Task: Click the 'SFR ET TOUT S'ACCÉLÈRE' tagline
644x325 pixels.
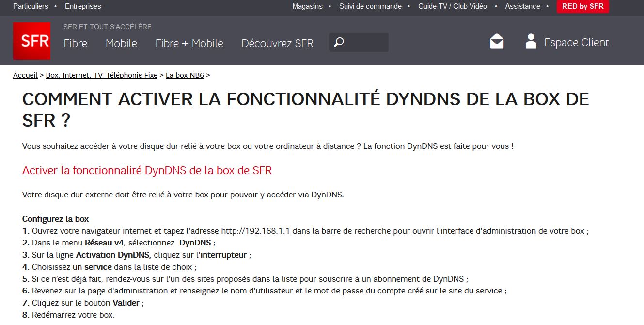Action: [108, 27]
